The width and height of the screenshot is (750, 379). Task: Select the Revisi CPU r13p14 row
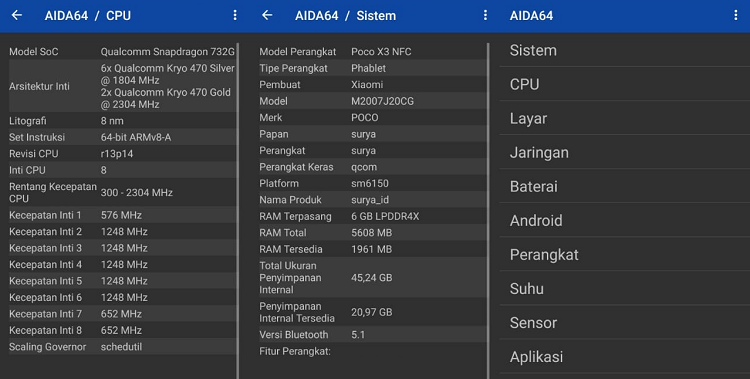(122, 154)
